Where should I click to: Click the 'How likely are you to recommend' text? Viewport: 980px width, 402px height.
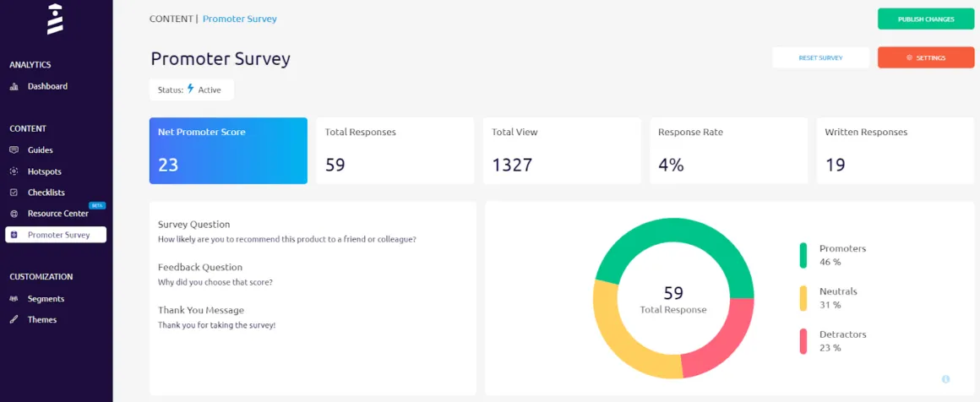[x=287, y=240]
